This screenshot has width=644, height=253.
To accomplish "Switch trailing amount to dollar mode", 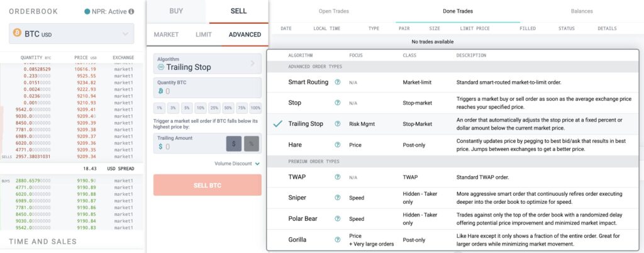I will point(234,143).
